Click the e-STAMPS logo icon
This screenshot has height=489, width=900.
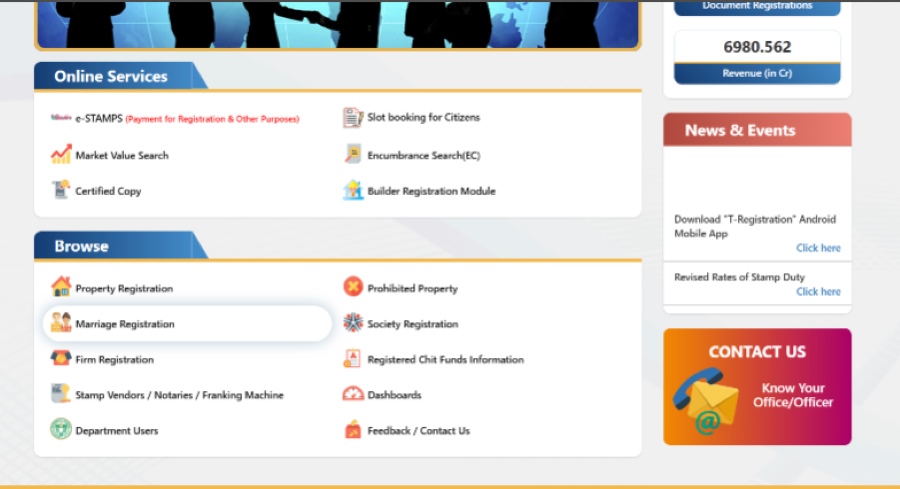click(x=61, y=118)
